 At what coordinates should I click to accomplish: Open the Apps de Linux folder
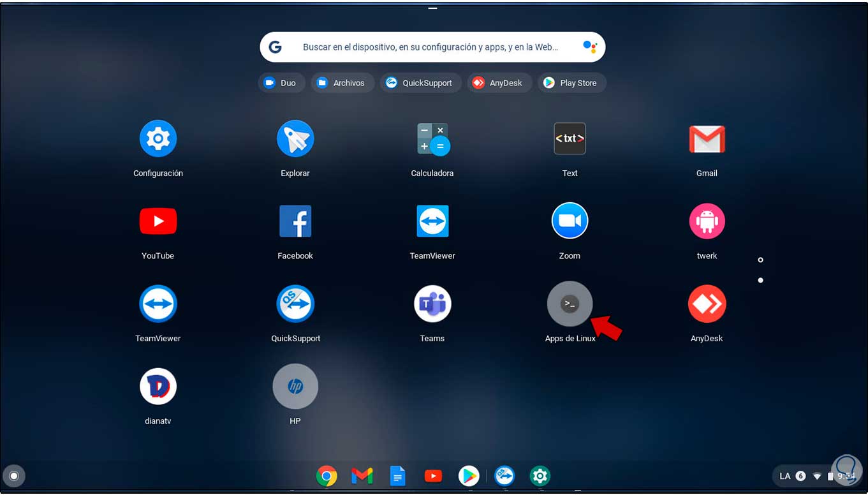(x=570, y=304)
